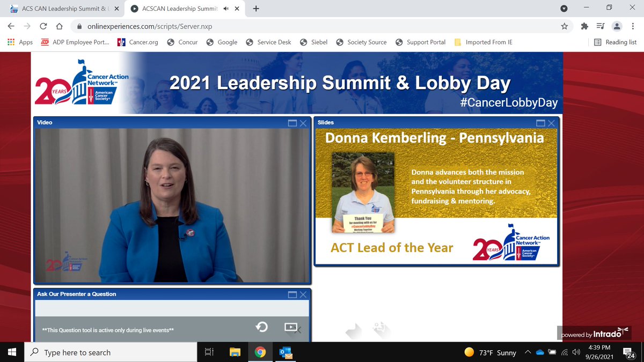Click the gray arrow icon below Slides
644x362 pixels.
point(354,331)
